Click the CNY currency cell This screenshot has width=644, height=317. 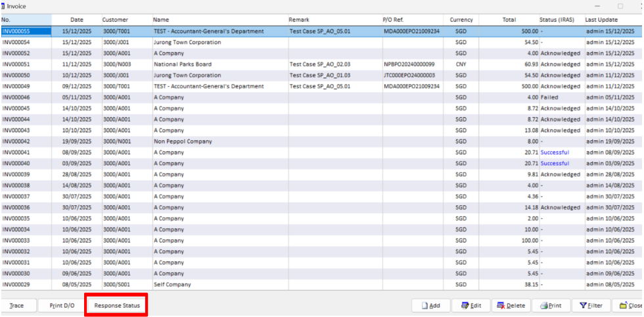click(461, 64)
